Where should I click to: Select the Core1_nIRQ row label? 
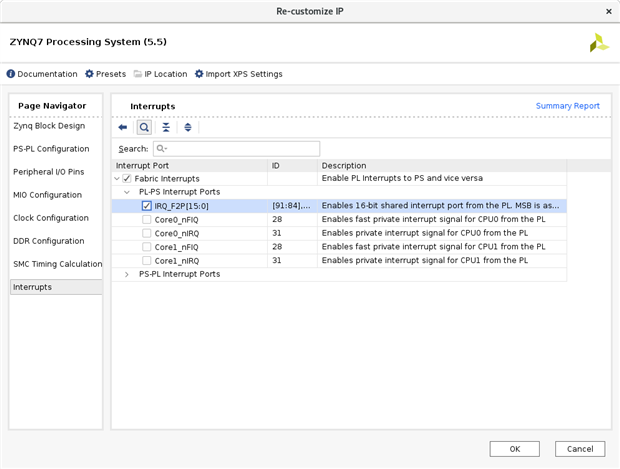coord(177,261)
